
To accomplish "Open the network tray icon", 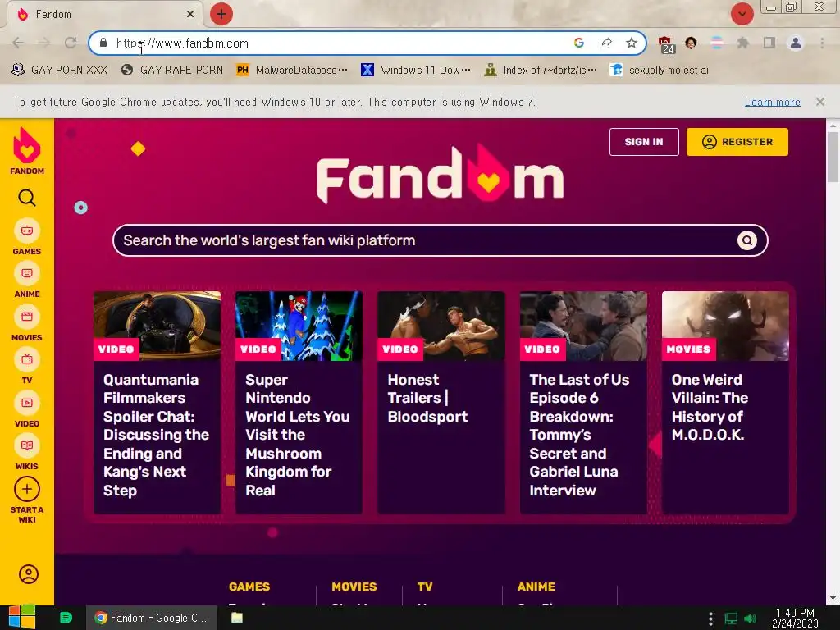I will [731, 619].
